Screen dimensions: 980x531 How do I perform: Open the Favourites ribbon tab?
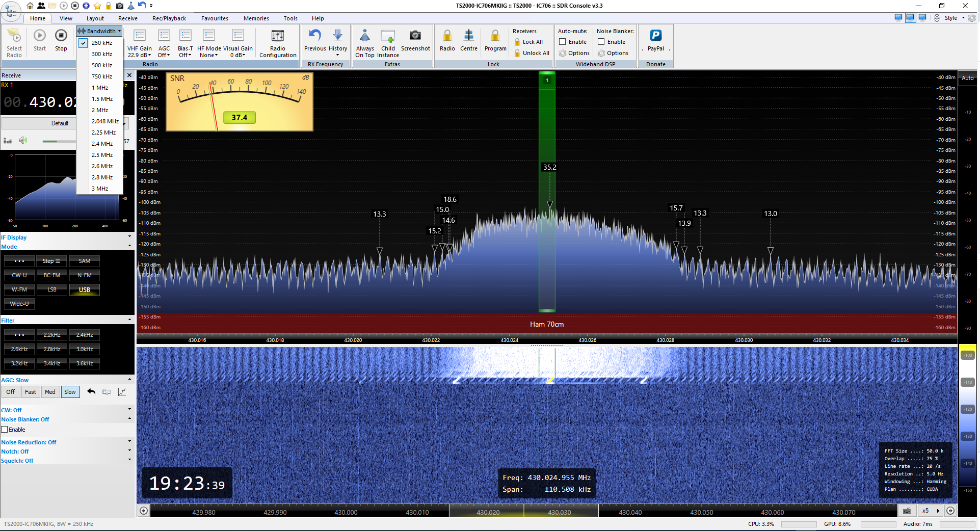click(x=215, y=18)
